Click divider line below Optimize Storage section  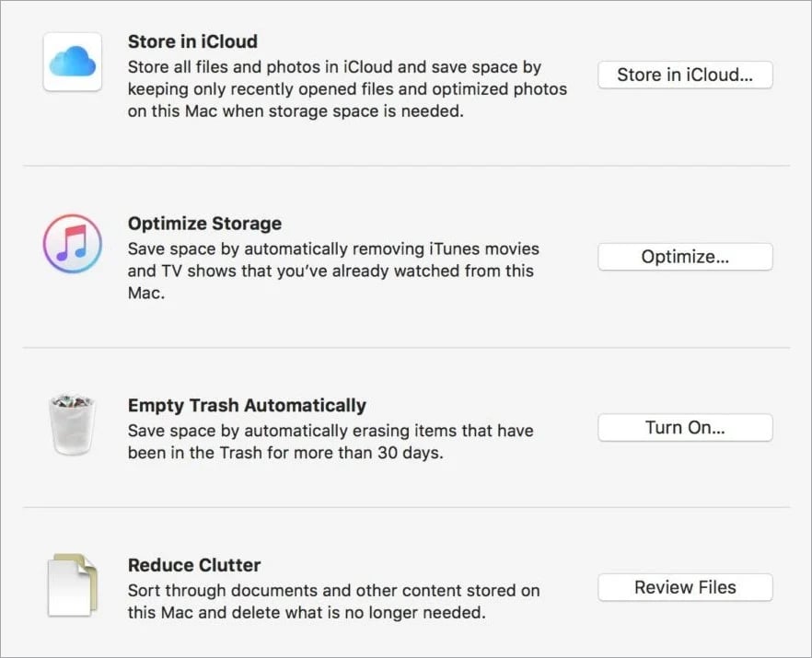405,348
